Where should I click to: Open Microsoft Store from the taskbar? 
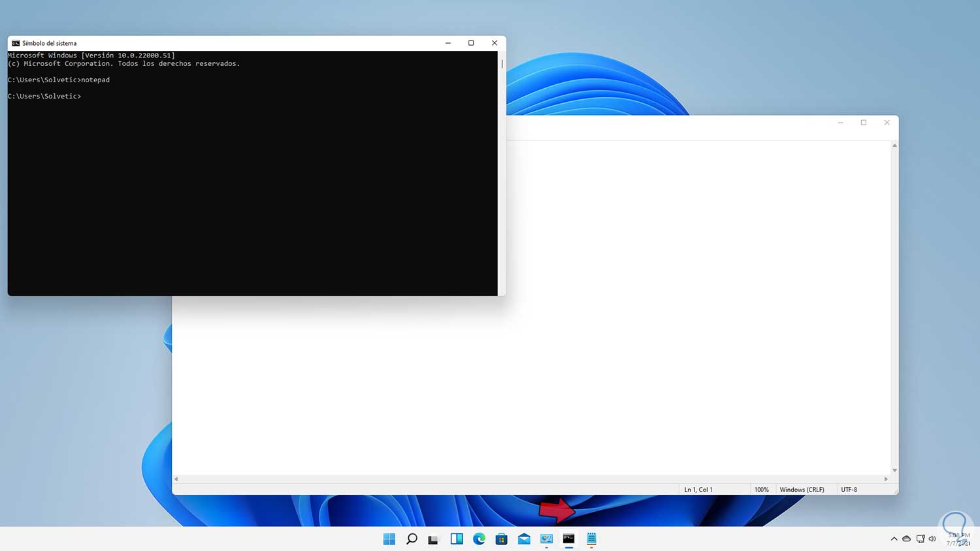pyautogui.click(x=502, y=539)
